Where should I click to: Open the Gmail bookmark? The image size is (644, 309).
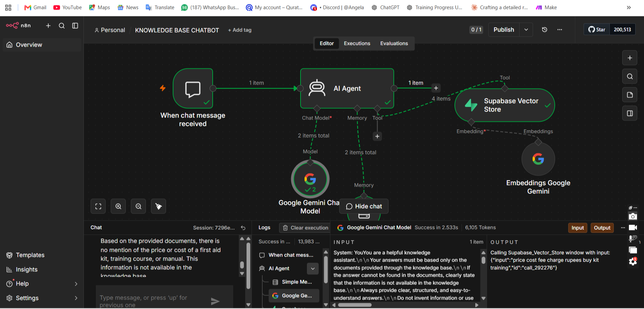click(x=35, y=7)
